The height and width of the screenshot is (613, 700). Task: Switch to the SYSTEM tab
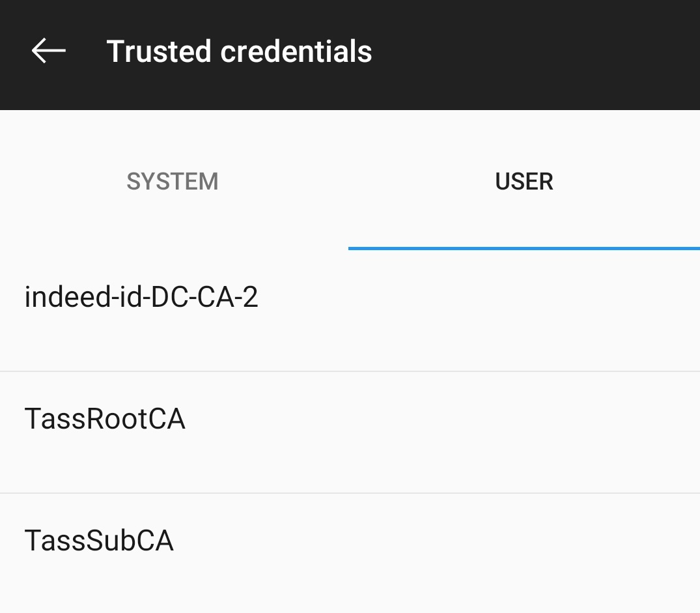pyautogui.click(x=173, y=181)
